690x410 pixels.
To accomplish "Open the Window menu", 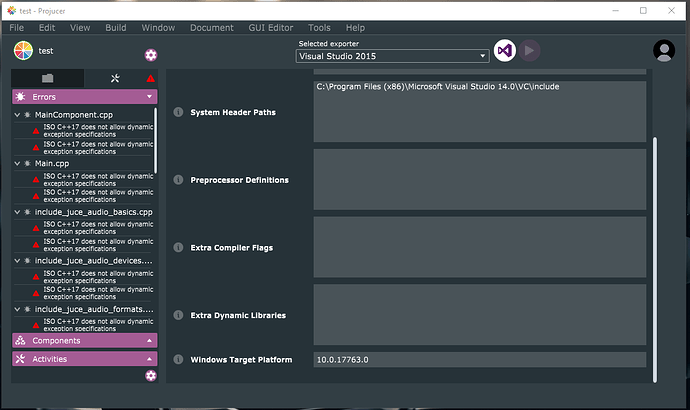I will 158,28.
